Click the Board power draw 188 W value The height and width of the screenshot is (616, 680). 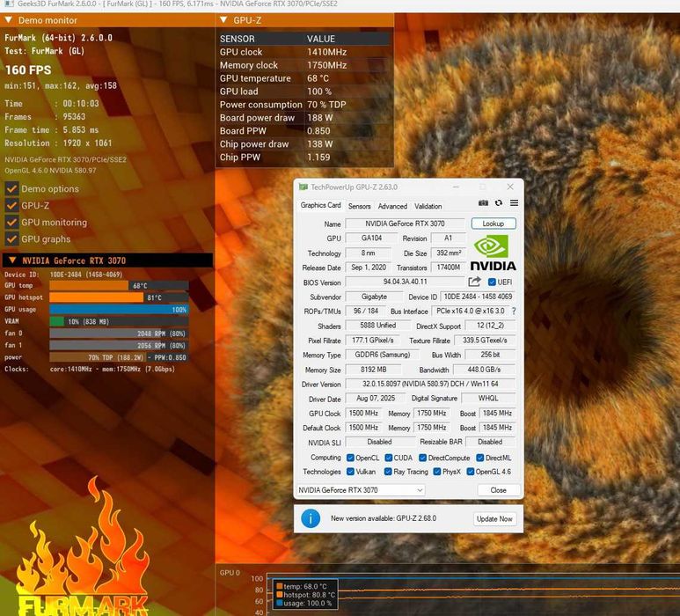320,118
